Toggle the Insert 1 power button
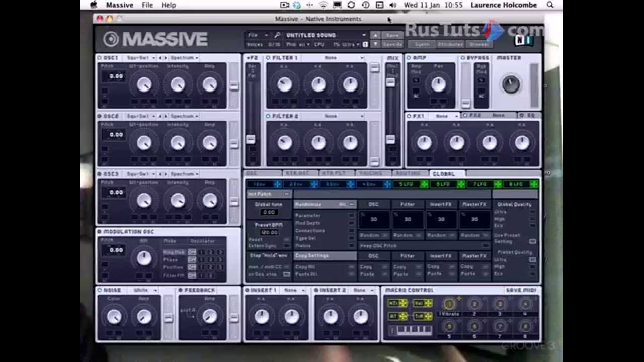644x362 pixels. pos(247,290)
